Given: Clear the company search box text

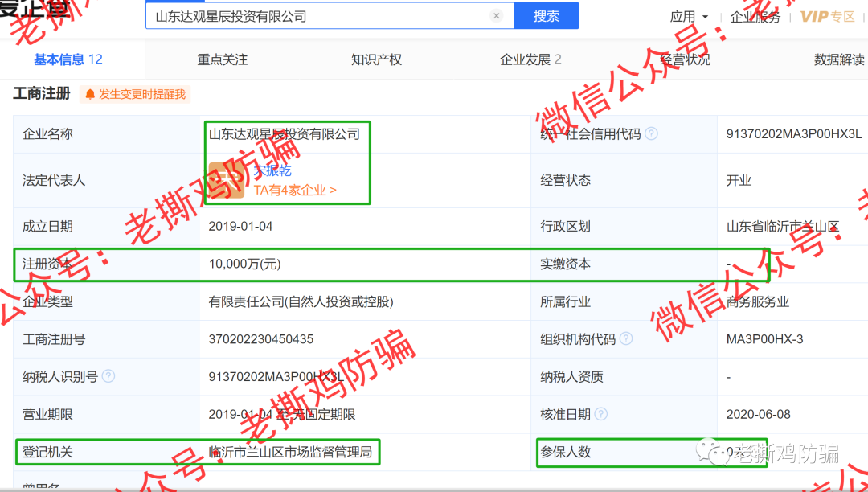Looking at the screenshot, I should pos(496,16).
